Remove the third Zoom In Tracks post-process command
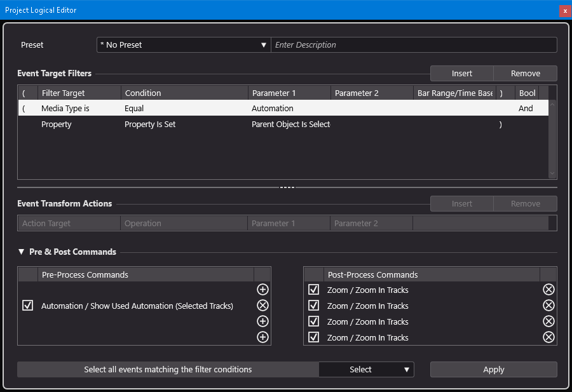 coord(548,321)
